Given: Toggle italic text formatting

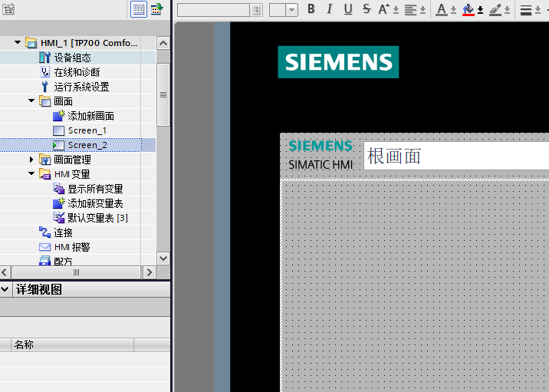Looking at the screenshot, I should pos(330,9).
